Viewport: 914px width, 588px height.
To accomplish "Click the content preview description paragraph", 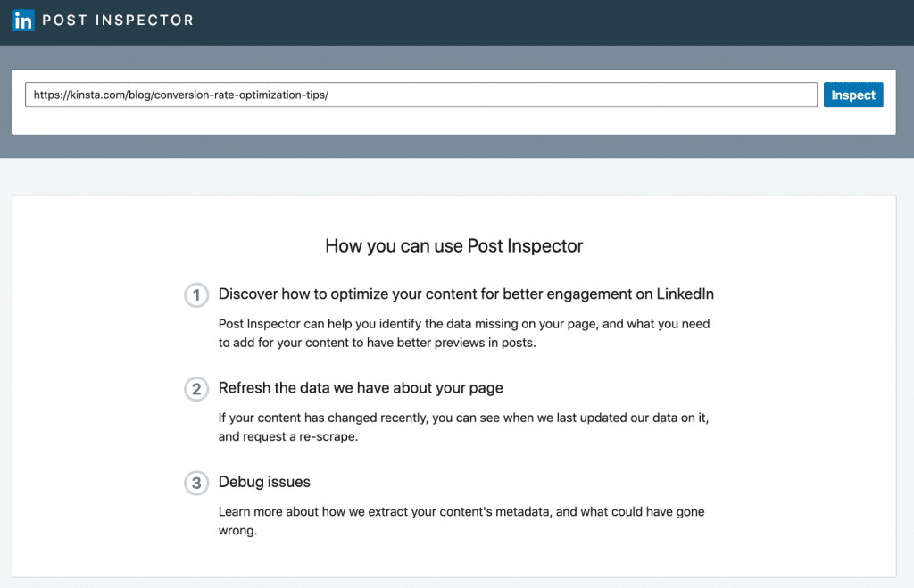I will (463, 332).
